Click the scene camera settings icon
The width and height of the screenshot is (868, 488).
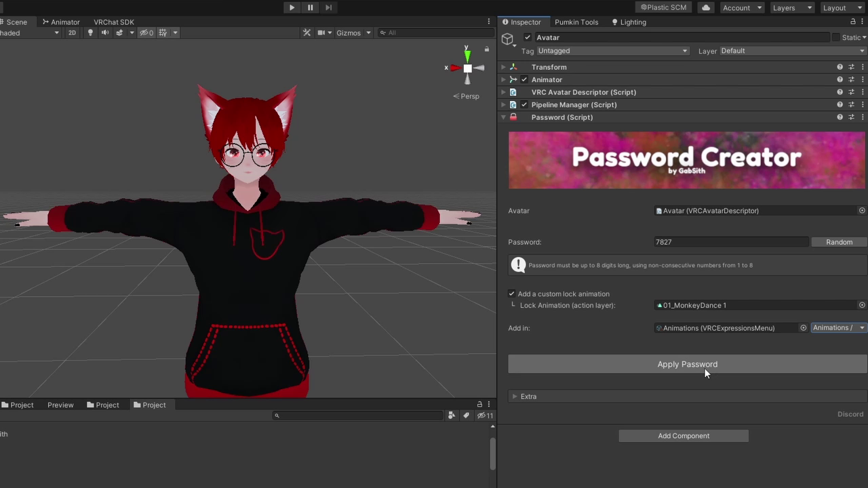321,32
